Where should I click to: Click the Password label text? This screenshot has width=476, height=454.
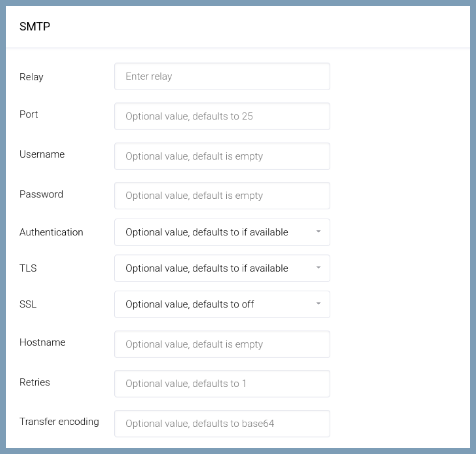41,194
